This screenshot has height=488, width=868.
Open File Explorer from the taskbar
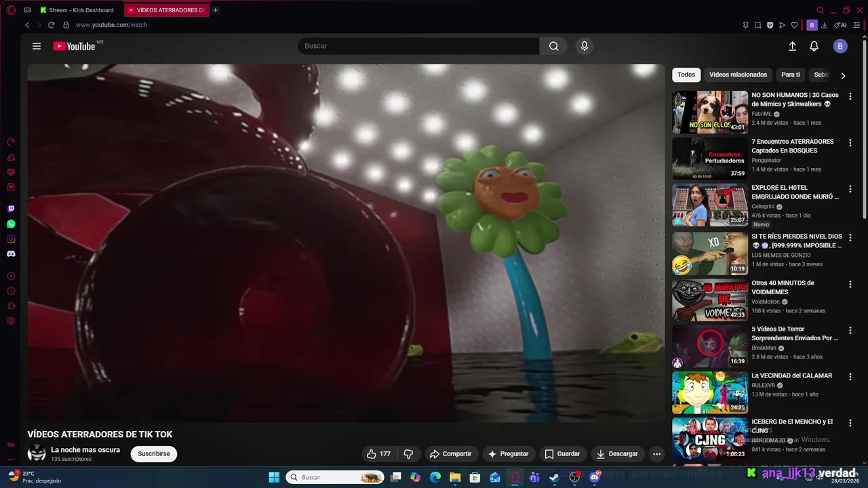455,477
